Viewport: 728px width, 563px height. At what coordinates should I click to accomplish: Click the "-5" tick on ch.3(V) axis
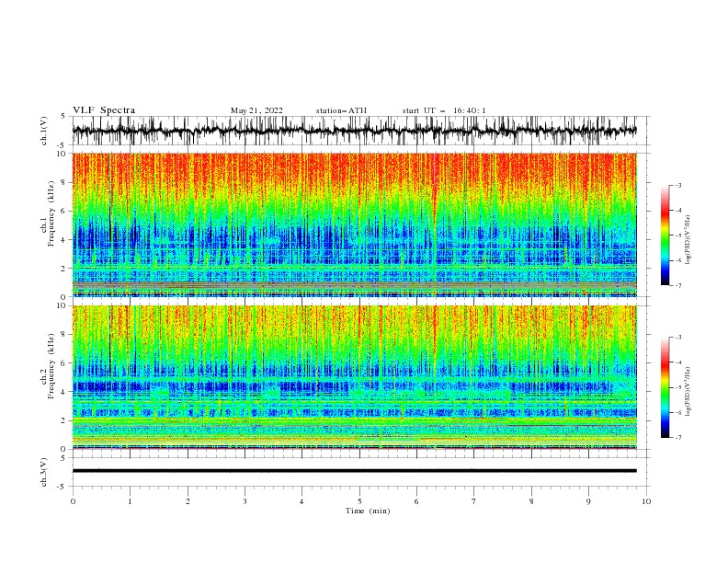point(63,487)
